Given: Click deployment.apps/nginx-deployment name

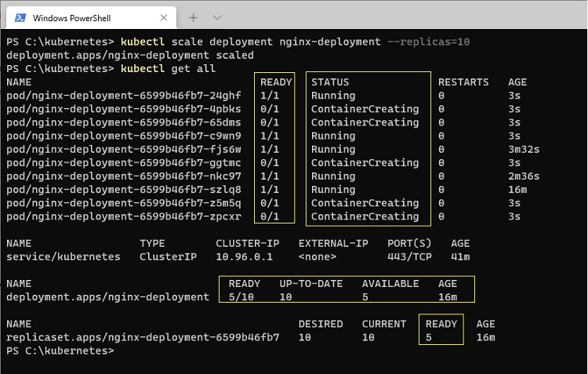Looking at the screenshot, I should click(108, 297).
